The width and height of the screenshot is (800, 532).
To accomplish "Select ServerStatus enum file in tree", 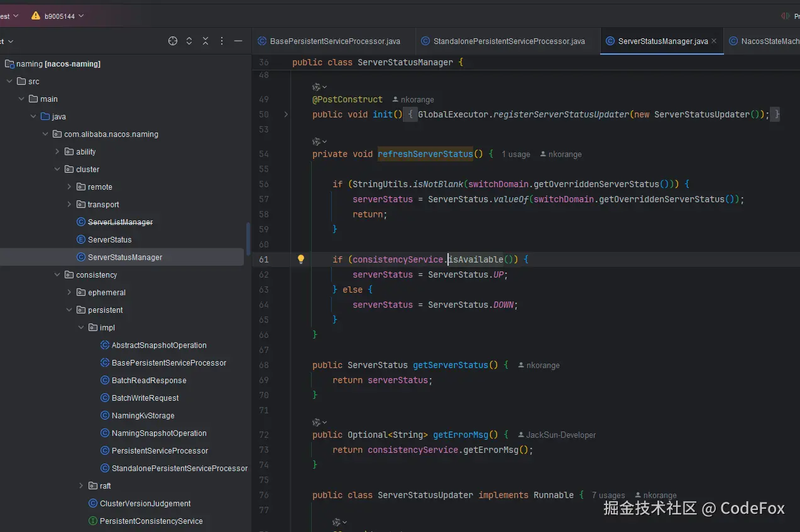I will coord(109,240).
